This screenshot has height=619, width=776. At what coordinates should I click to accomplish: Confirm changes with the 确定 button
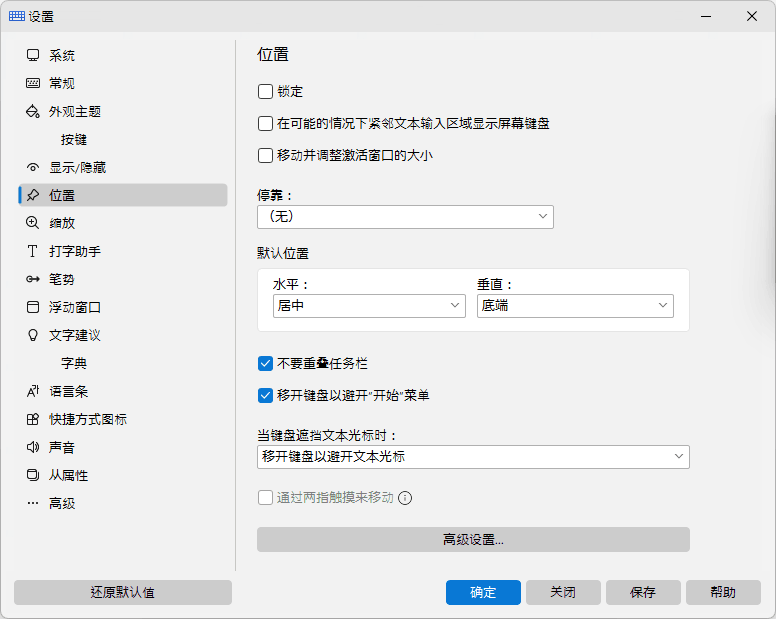[483, 592]
